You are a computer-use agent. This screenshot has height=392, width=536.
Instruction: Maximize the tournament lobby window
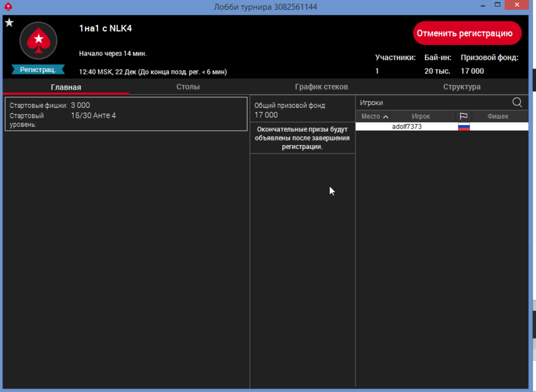pos(497,7)
